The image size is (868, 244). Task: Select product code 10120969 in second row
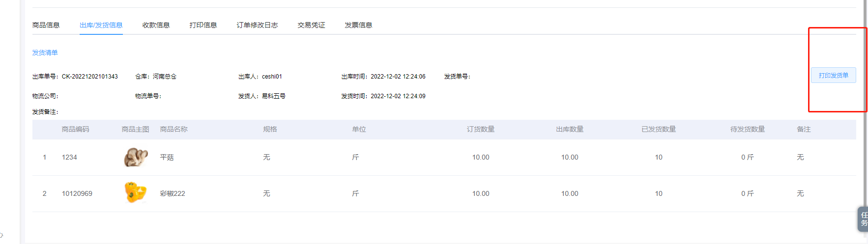pos(77,193)
